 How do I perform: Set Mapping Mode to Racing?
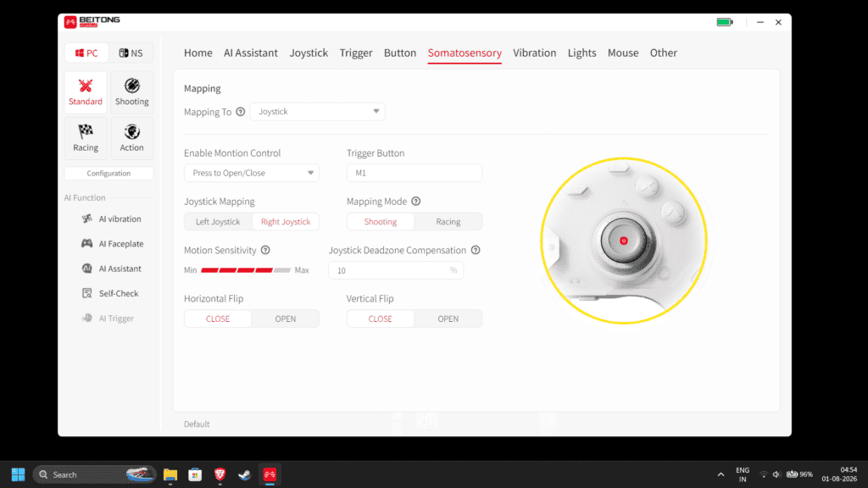[448, 222]
